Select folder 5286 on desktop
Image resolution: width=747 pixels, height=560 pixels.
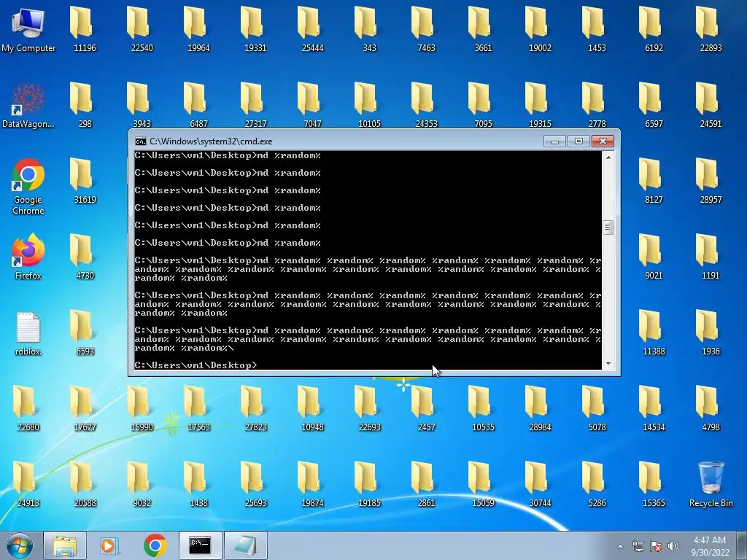(x=597, y=485)
